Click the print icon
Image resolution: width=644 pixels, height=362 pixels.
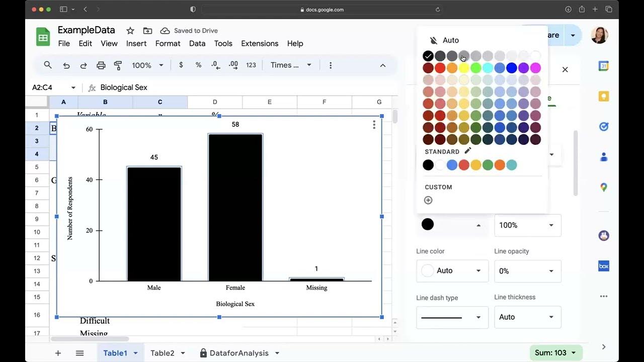tap(101, 65)
